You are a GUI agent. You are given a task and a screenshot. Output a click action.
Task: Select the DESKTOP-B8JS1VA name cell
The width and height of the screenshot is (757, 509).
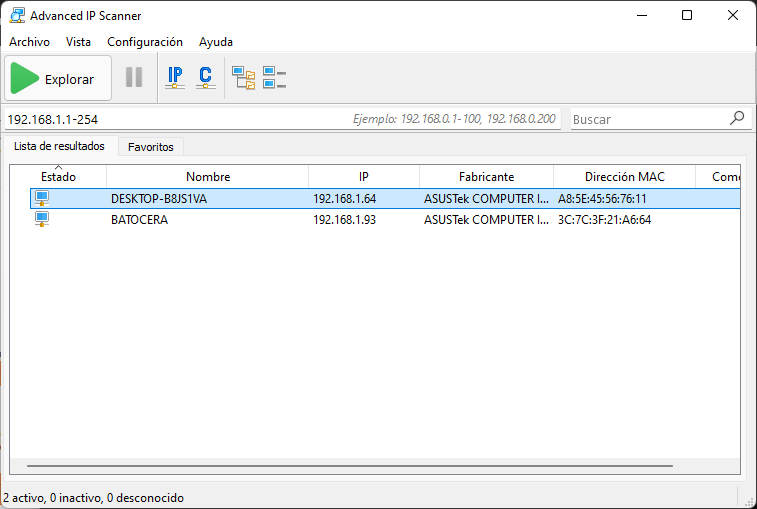point(159,198)
